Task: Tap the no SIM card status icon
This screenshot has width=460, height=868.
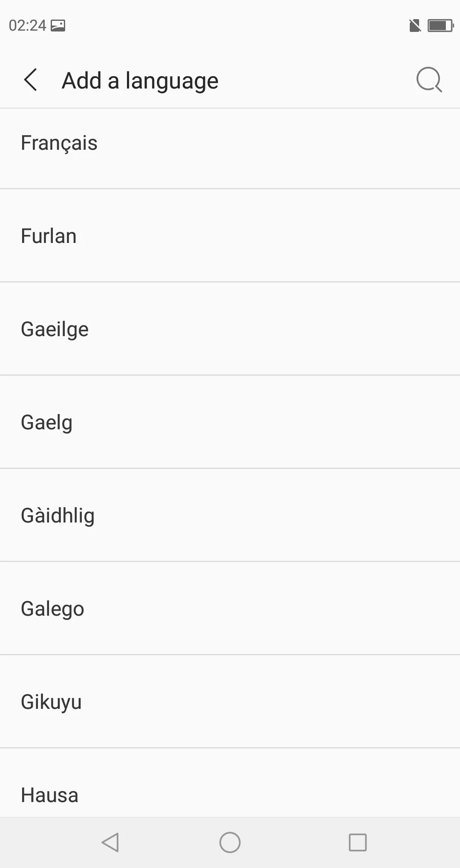Action: point(414,26)
